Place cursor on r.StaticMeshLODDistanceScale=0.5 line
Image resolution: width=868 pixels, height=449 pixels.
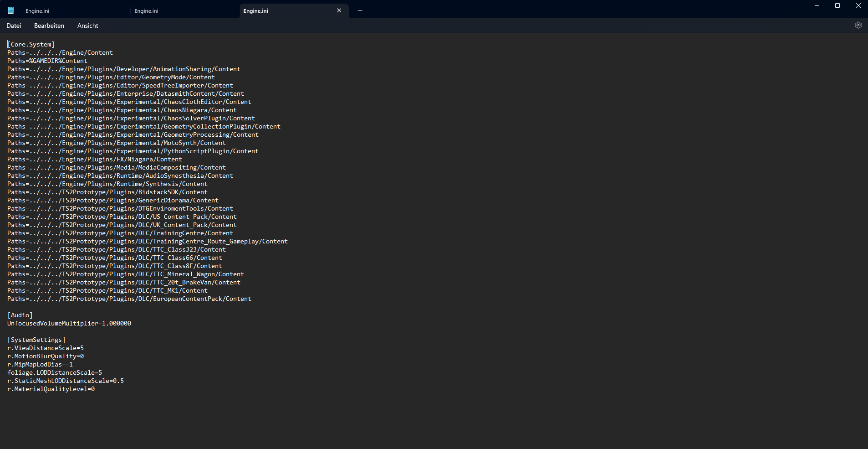[66, 381]
